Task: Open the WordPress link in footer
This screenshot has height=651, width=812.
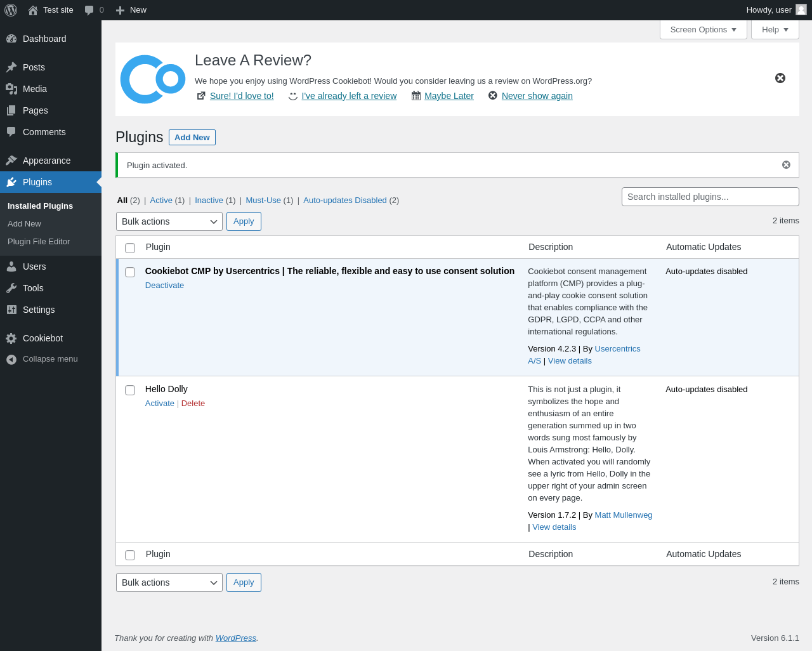Action: point(236,638)
